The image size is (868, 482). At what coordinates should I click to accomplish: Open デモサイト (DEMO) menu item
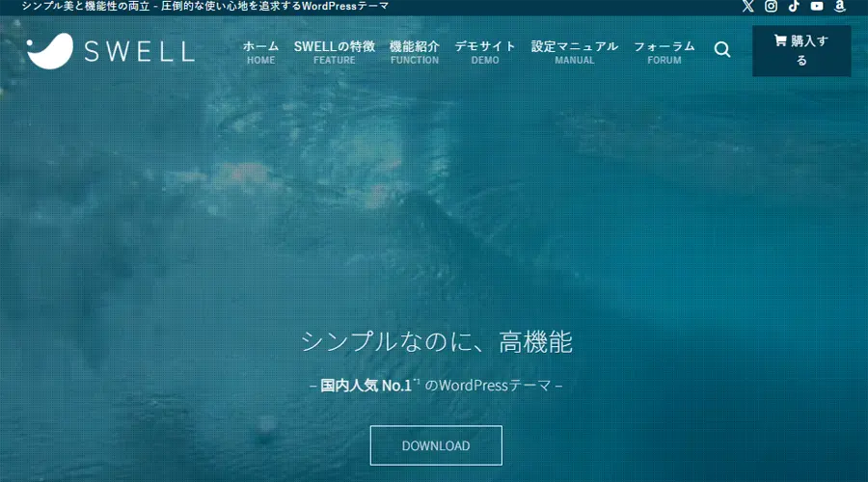click(x=485, y=52)
